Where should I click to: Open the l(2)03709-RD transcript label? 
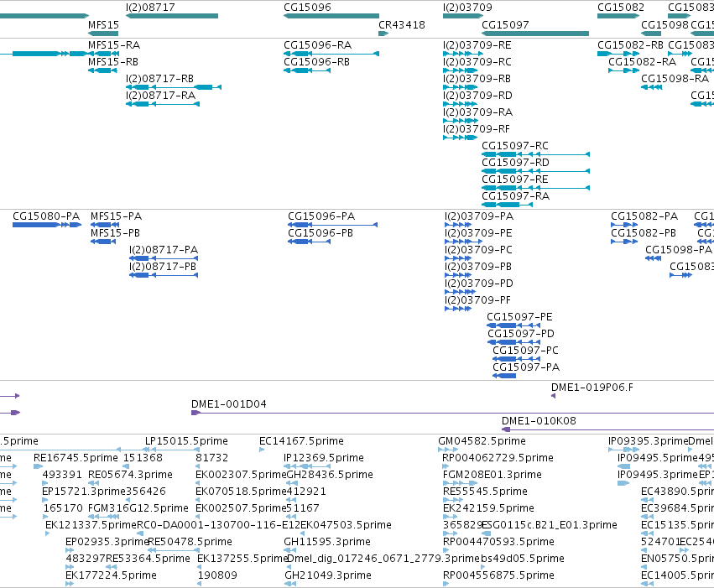click(477, 96)
